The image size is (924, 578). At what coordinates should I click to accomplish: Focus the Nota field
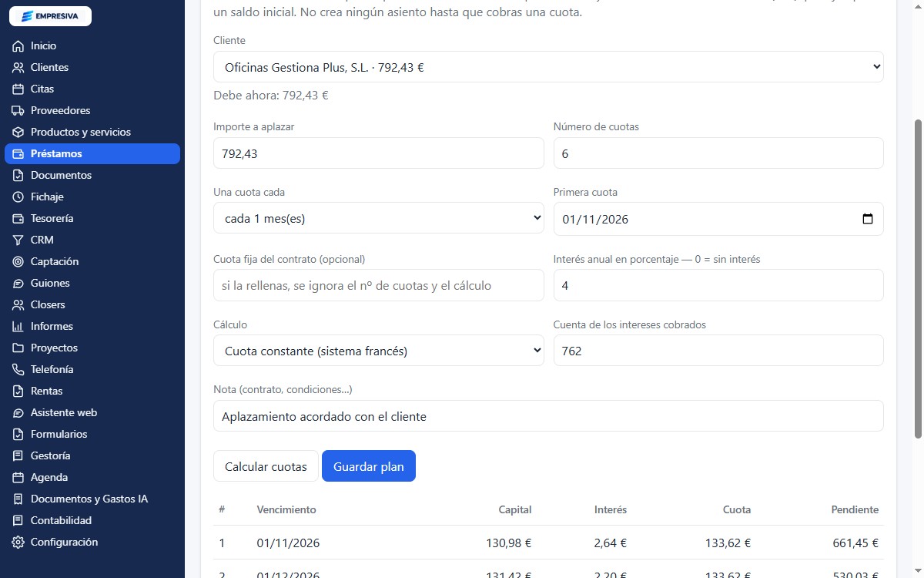[548, 416]
